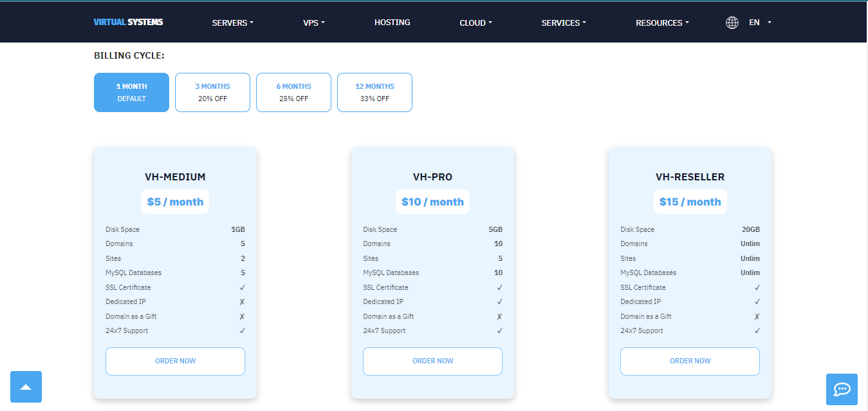Click VH-PRO 24x7 Support check mark
This screenshot has height=411, width=868.
499,330
